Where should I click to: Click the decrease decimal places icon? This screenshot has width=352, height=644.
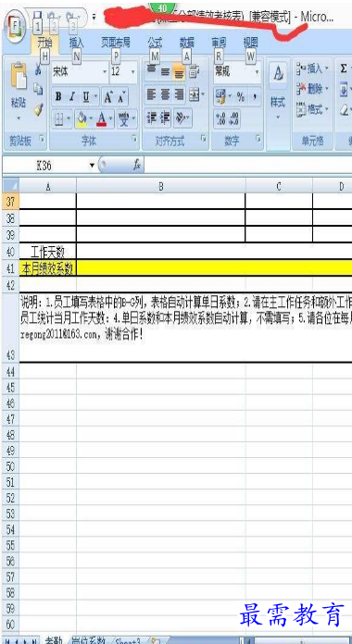[234, 119]
